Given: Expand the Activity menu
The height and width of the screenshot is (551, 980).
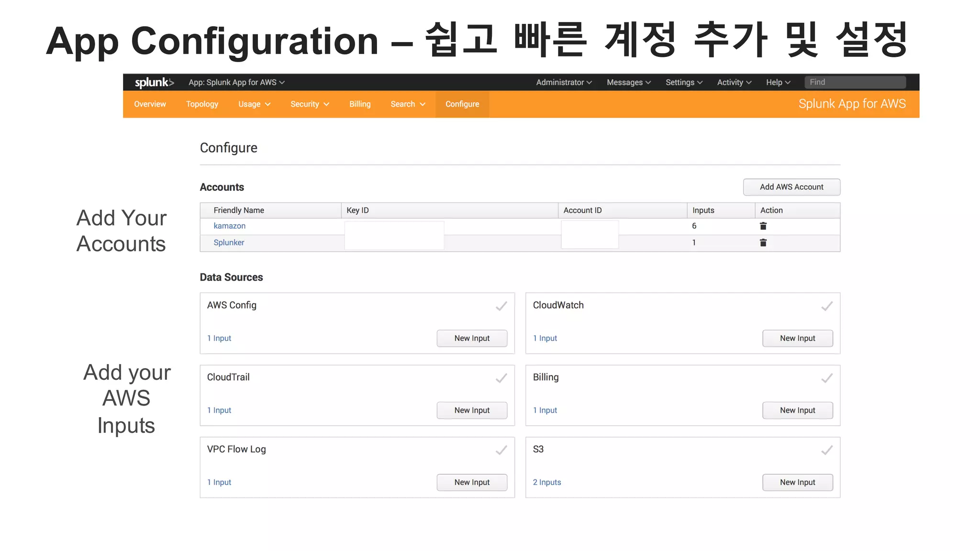Looking at the screenshot, I should [x=734, y=82].
